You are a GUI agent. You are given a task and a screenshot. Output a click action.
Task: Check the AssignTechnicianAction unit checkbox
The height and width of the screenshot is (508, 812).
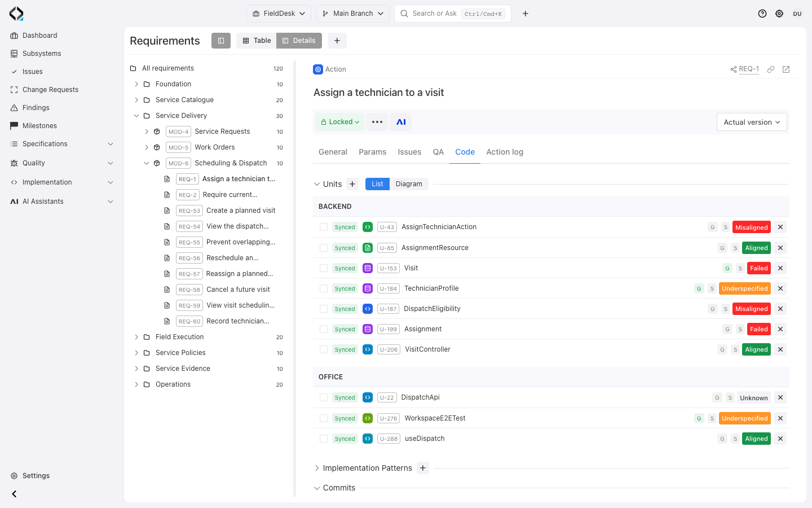324,227
